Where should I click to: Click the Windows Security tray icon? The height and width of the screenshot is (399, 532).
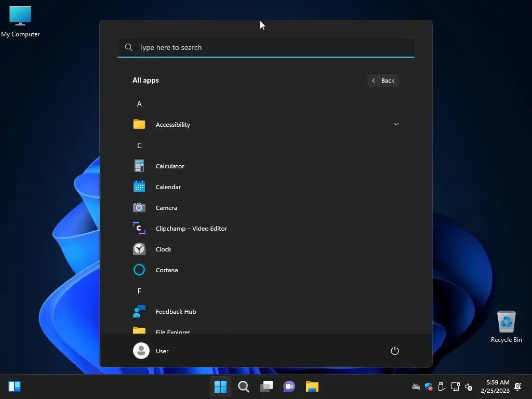pyautogui.click(x=429, y=387)
